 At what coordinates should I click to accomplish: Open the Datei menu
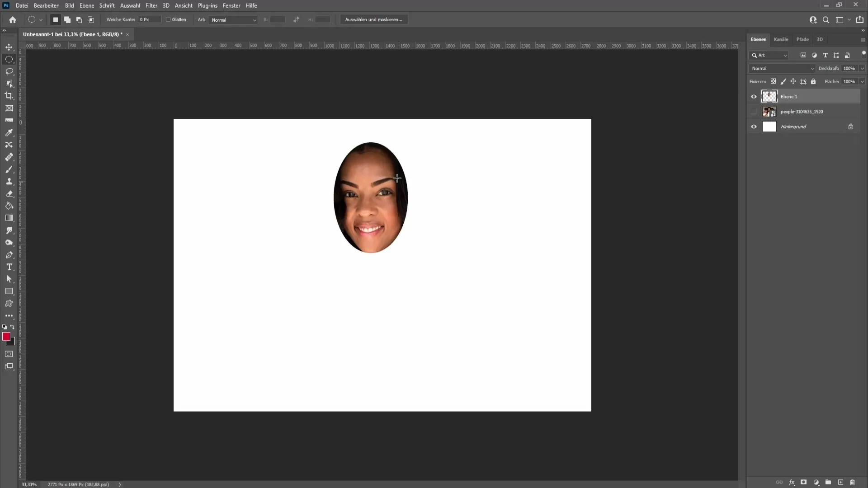pos(22,5)
